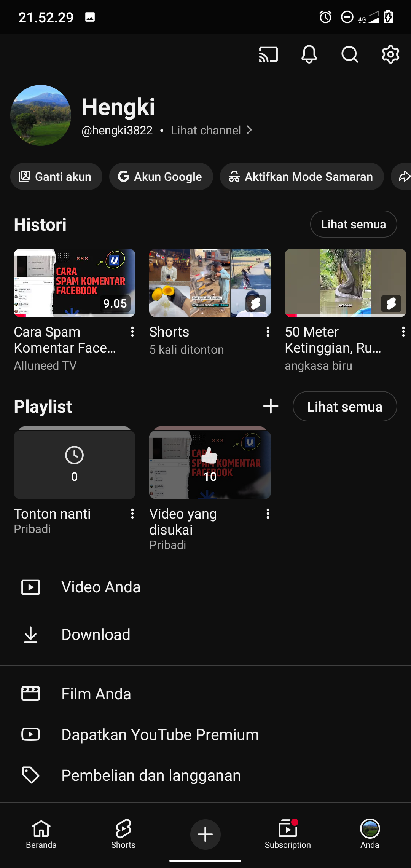Open three-dot menu for Tonton nanti playlist
Viewport: 411px width, 868px height.
coord(132,514)
